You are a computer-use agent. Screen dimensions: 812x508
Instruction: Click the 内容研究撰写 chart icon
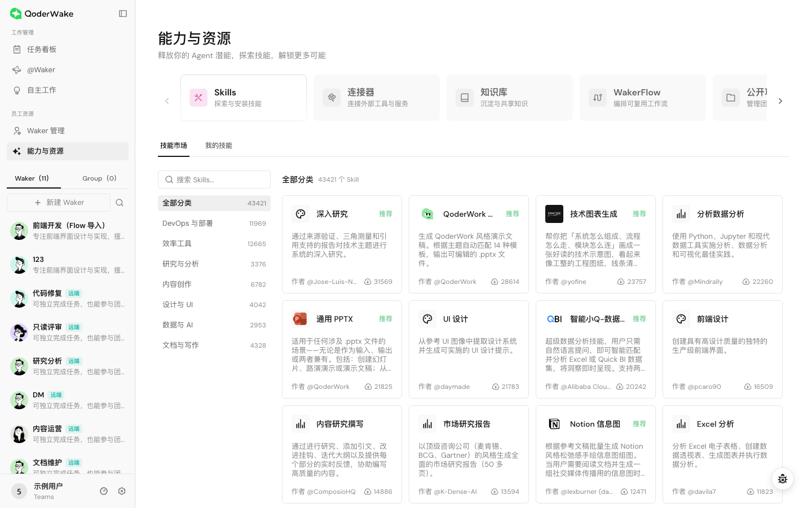[x=301, y=424]
